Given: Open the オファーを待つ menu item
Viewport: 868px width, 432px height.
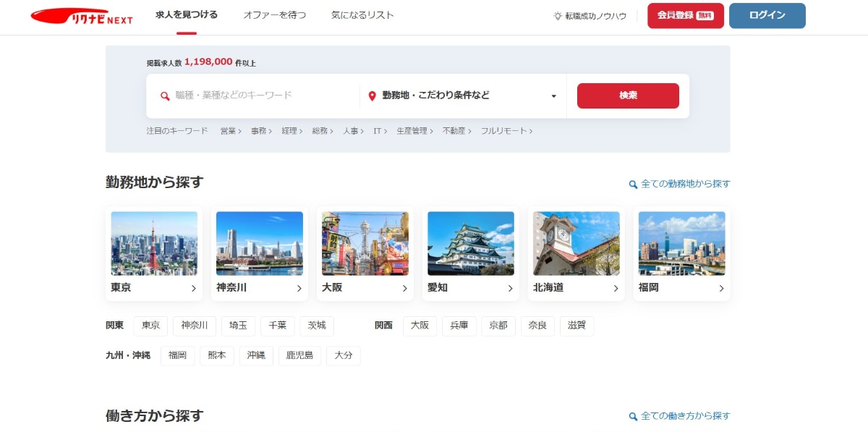Looking at the screenshot, I should pyautogui.click(x=274, y=14).
